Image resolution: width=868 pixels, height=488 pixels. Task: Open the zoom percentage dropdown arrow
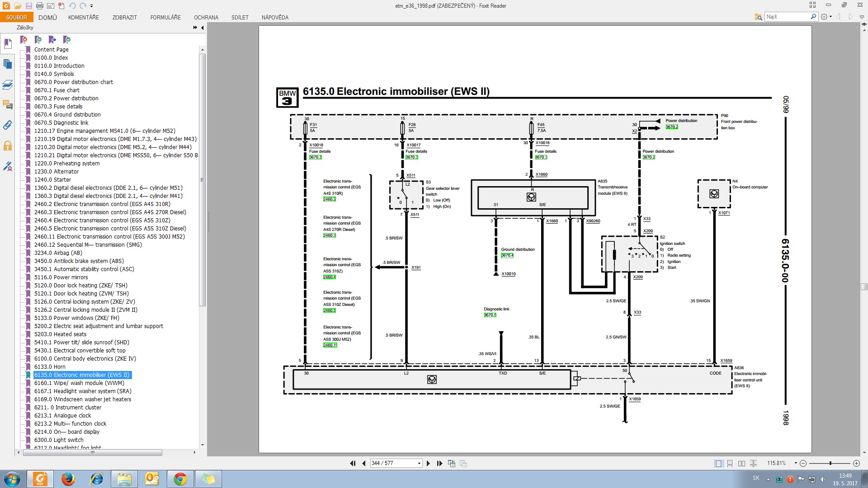coord(796,463)
